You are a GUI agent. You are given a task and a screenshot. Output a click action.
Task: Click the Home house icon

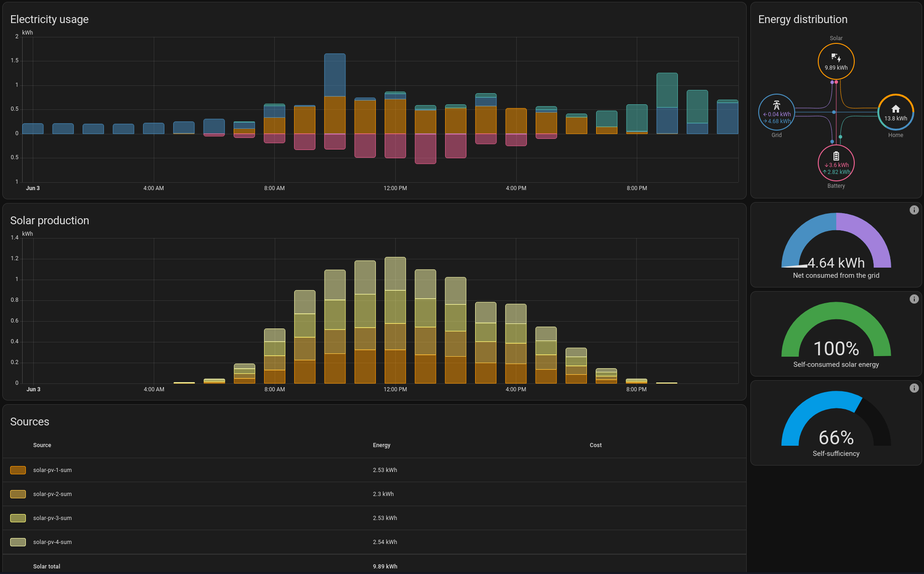click(895, 109)
